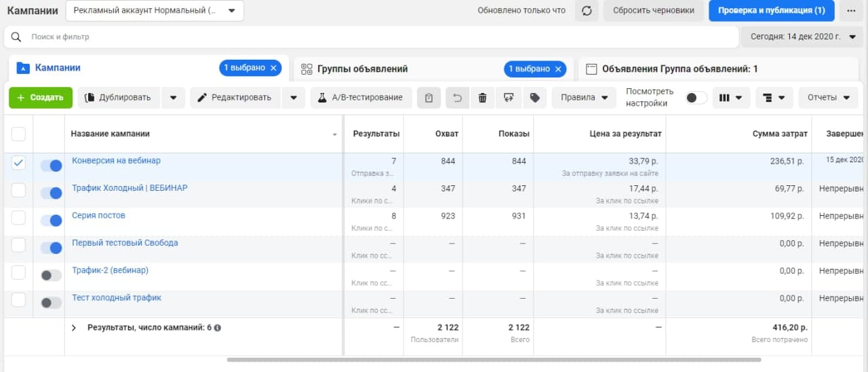Click the ads window icon
Viewport: 868px width, 372px height.
(591, 69)
